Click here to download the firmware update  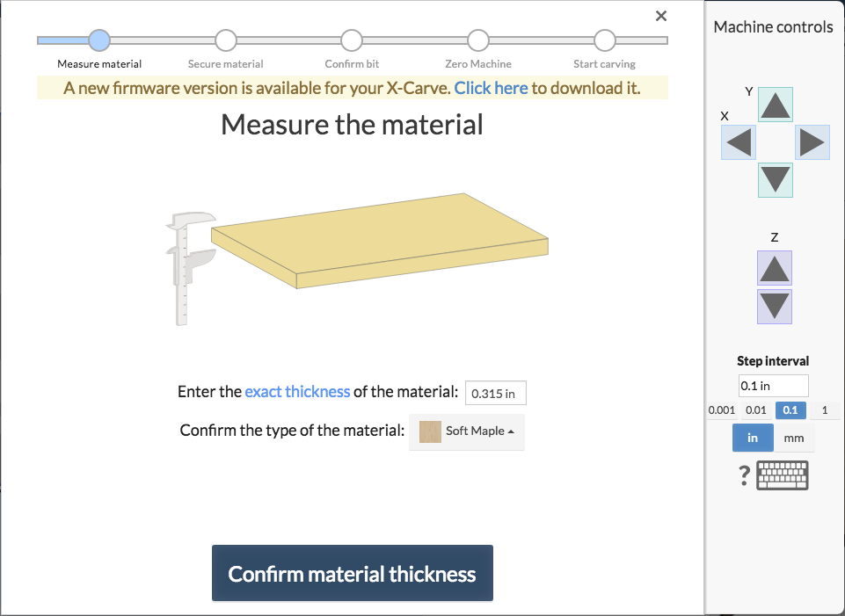coord(491,88)
